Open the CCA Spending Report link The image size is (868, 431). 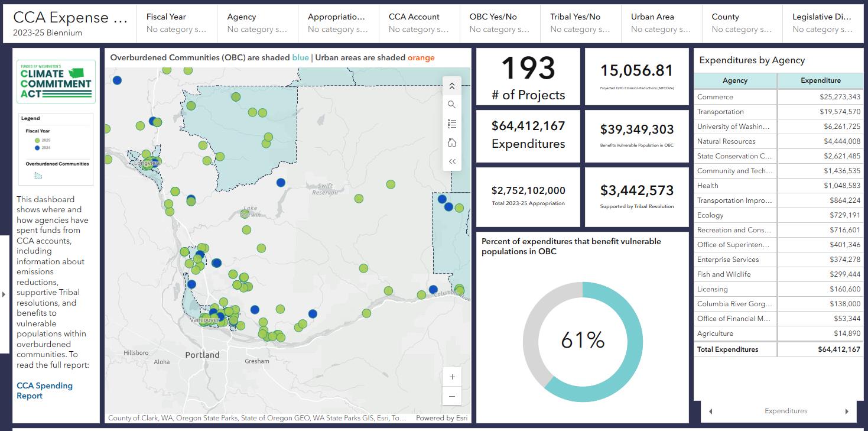click(44, 391)
